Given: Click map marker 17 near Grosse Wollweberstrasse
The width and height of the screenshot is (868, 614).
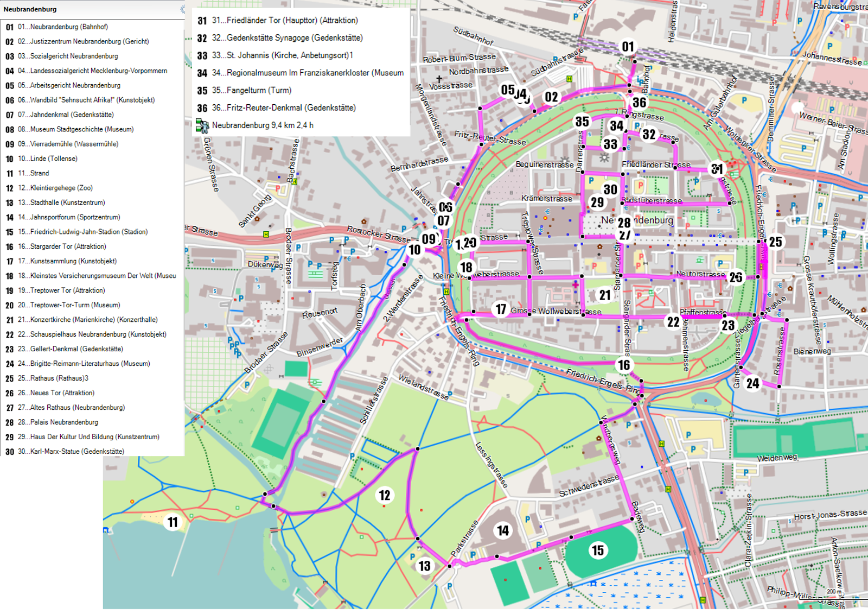Looking at the screenshot, I should point(501,309).
